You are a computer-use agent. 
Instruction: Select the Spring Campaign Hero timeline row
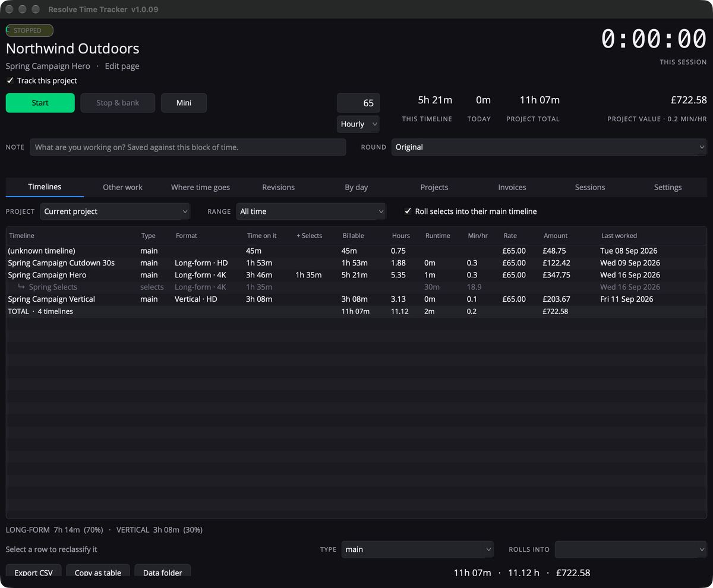coord(356,275)
